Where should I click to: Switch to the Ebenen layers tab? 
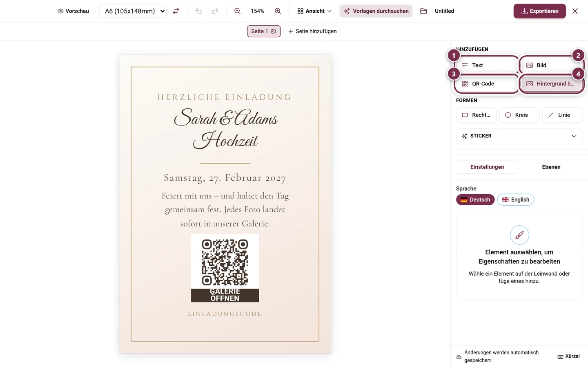551,167
